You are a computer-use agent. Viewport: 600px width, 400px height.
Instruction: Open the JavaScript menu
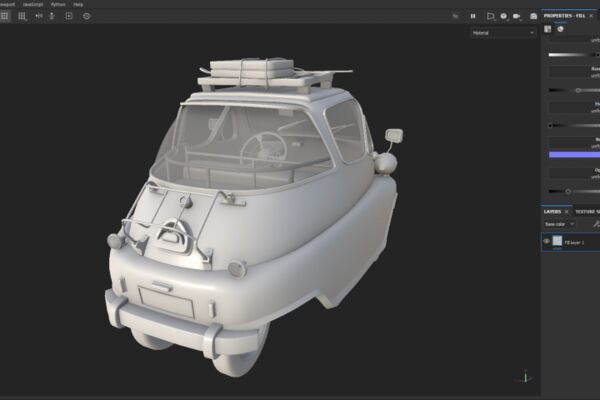pyautogui.click(x=33, y=4)
